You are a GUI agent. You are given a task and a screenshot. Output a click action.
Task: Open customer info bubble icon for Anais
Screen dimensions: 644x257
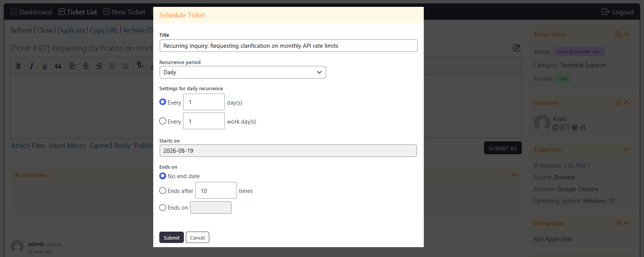tap(555, 128)
